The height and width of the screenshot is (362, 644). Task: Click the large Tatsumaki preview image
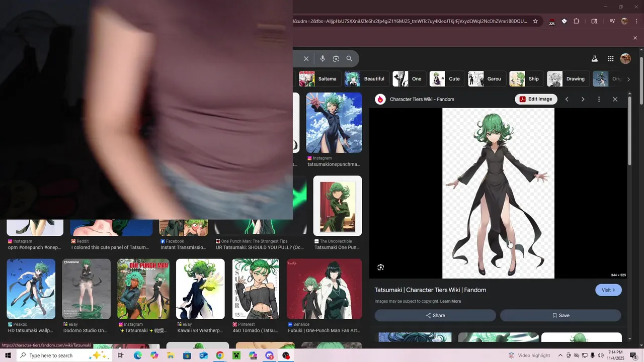(498, 193)
